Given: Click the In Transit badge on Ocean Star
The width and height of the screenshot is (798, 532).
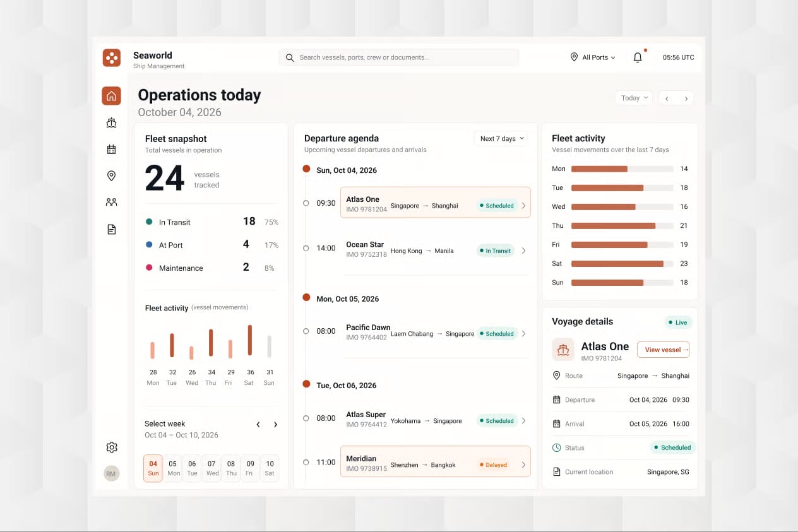Looking at the screenshot, I should [x=495, y=251].
